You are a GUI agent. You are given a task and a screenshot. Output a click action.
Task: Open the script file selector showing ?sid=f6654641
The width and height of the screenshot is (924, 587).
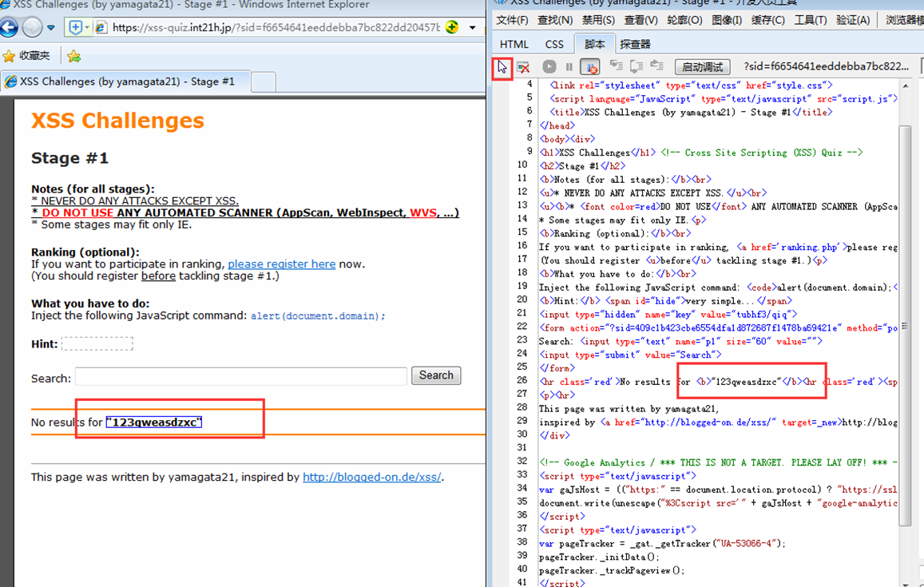pos(826,66)
